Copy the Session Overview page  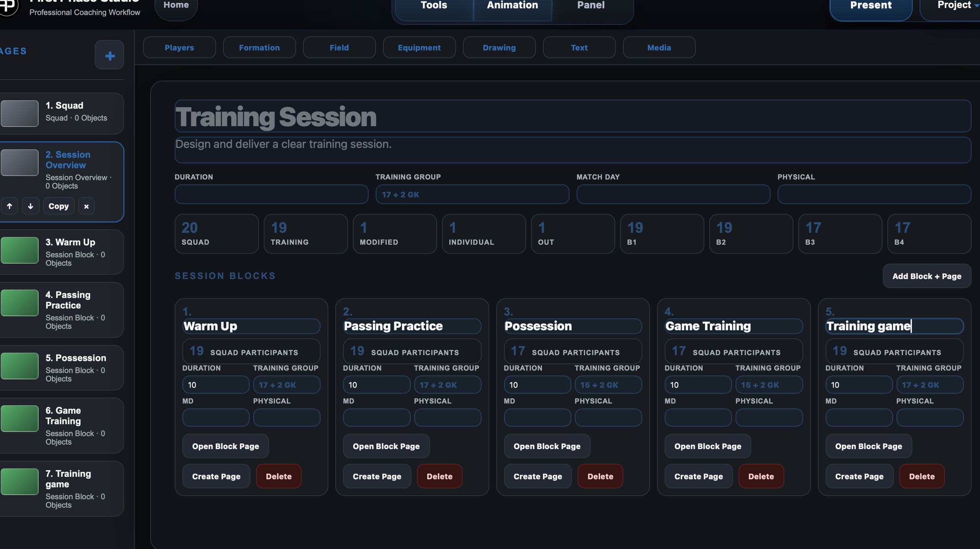tap(58, 206)
